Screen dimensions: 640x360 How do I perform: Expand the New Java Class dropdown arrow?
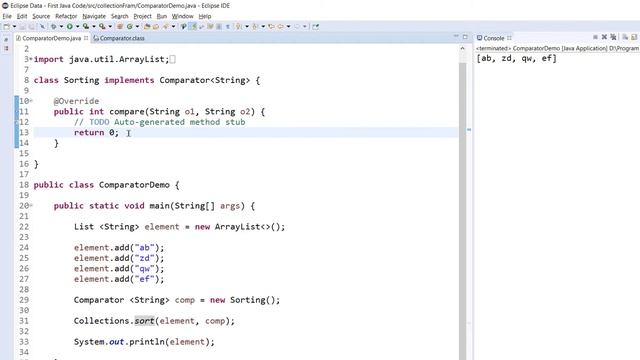[x=138, y=27]
